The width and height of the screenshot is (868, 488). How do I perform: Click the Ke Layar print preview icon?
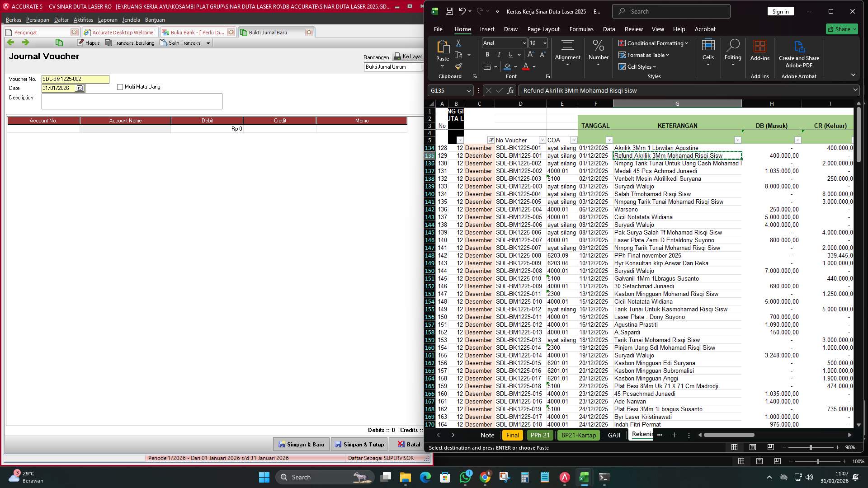[x=397, y=57]
